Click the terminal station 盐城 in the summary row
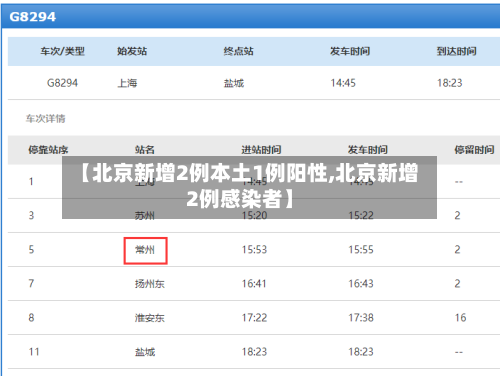 [234, 83]
